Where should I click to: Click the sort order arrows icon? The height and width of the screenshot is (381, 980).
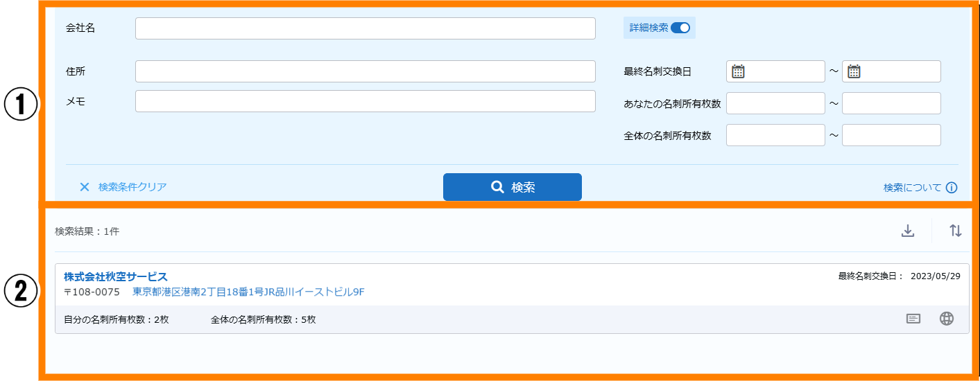pos(956,231)
